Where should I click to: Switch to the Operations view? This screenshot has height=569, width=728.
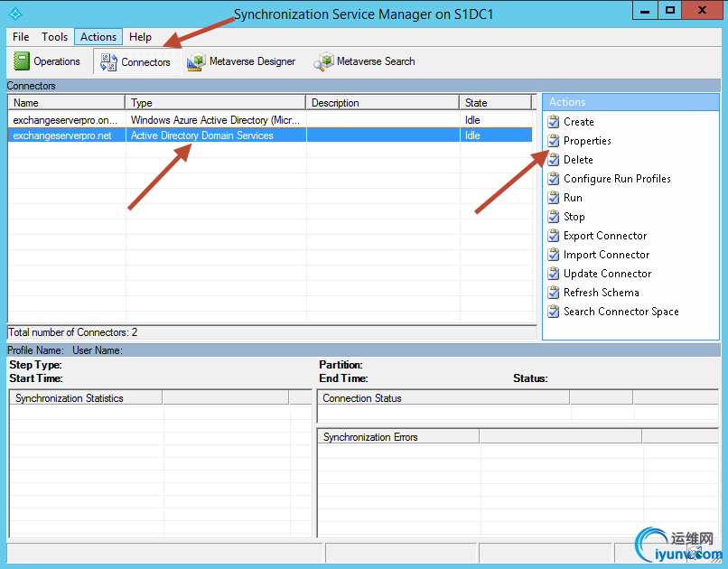tap(47, 61)
